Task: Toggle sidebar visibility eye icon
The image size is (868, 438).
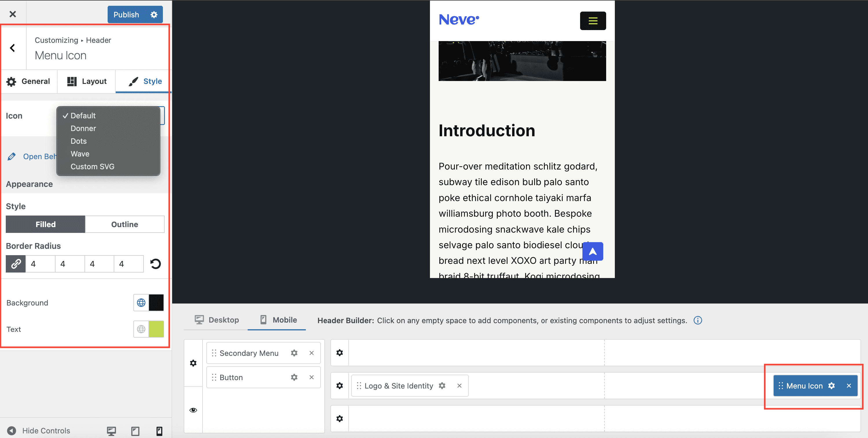Action: point(193,410)
